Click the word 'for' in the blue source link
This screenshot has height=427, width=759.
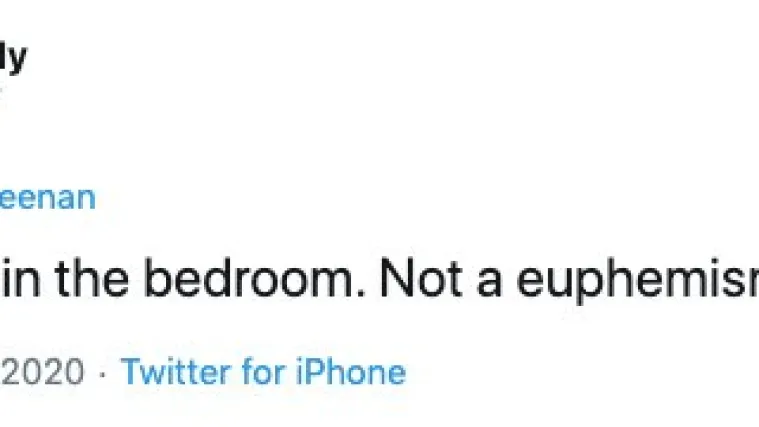pyautogui.click(x=264, y=372)
